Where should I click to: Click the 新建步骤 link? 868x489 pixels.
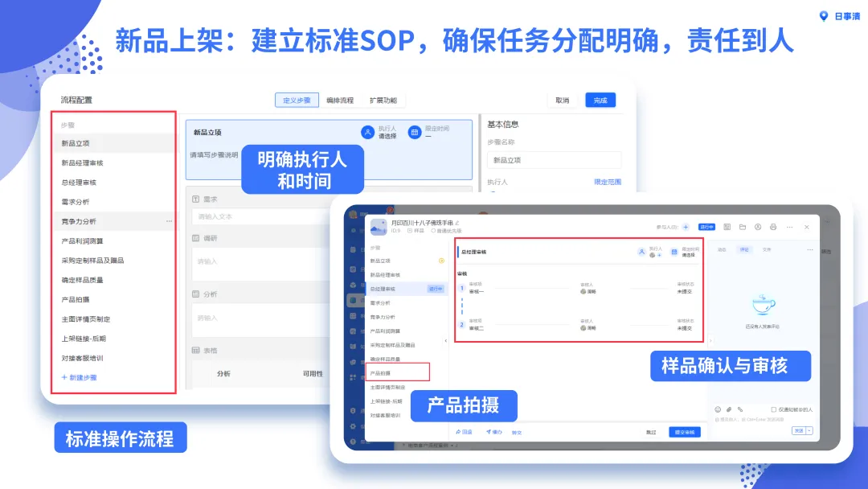79,378
